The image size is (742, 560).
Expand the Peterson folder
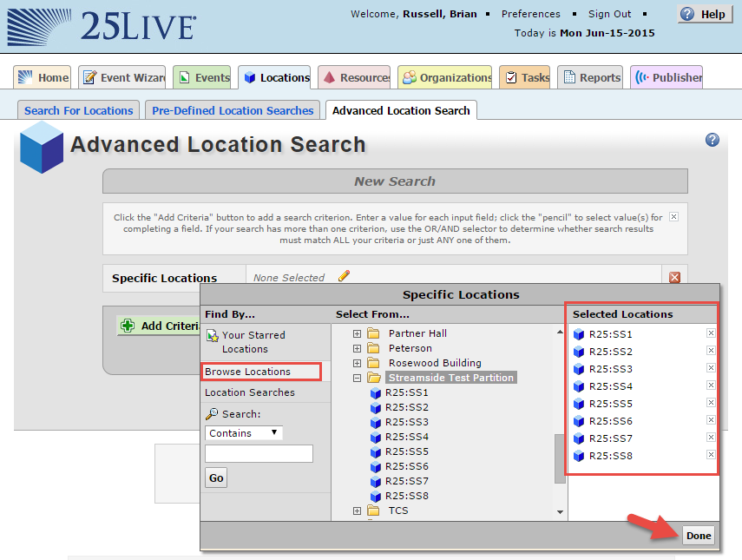point(357,348)
